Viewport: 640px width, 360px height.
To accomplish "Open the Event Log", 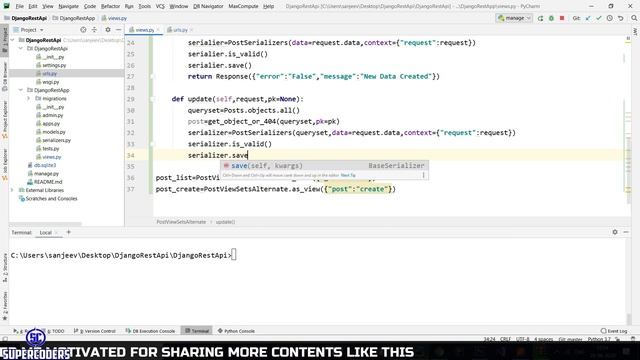I will tap(614, 331).
